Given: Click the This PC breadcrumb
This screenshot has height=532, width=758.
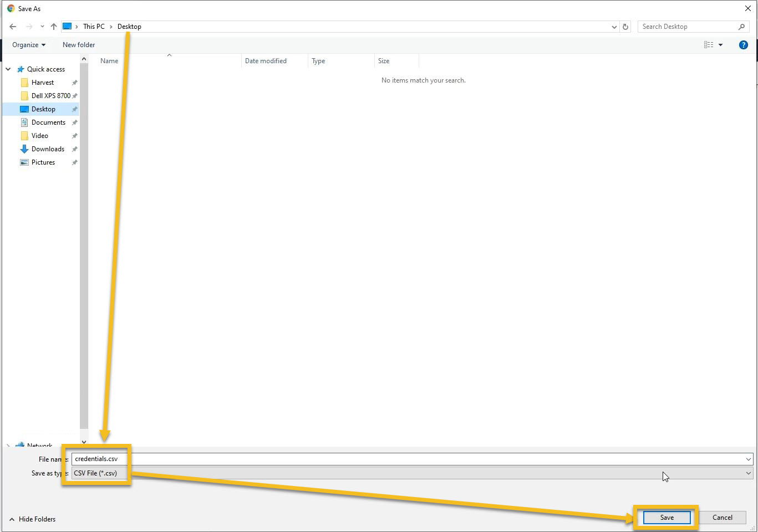Looking at the screenshot, I should point(94,27).
